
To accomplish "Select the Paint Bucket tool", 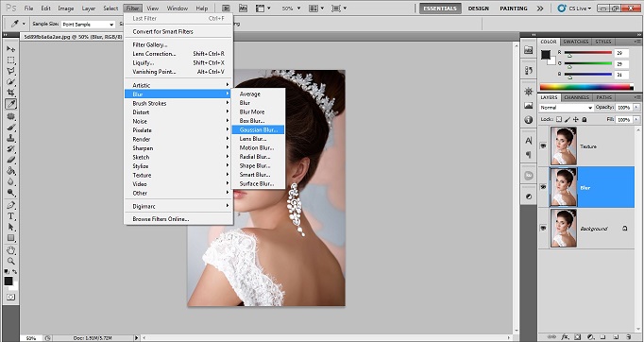I will pyautogui.click(x=10, y=171).
